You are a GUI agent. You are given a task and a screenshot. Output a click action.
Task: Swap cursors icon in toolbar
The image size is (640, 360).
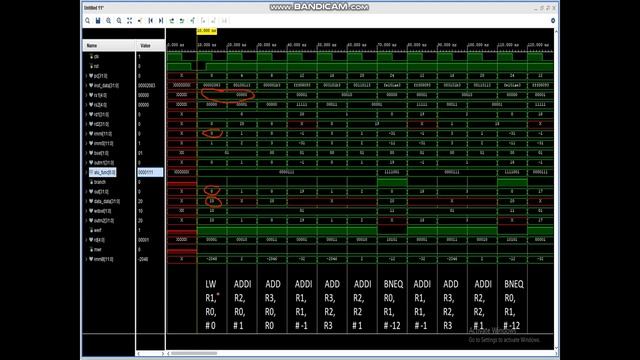coord(224,20)
